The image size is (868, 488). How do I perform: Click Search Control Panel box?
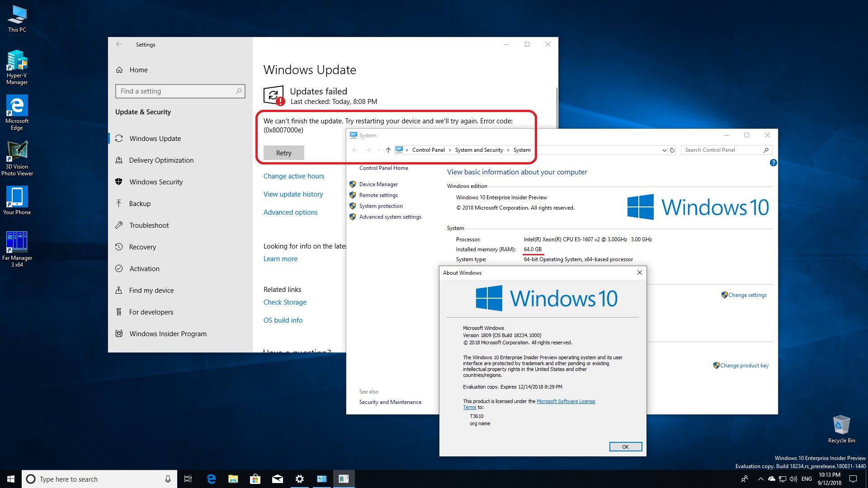[x=726, y=150]
